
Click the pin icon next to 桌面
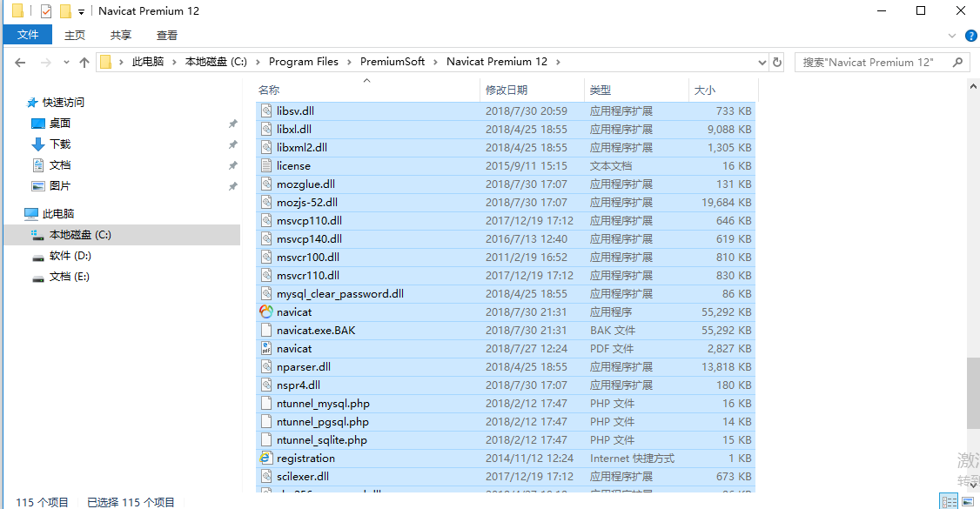232,124
